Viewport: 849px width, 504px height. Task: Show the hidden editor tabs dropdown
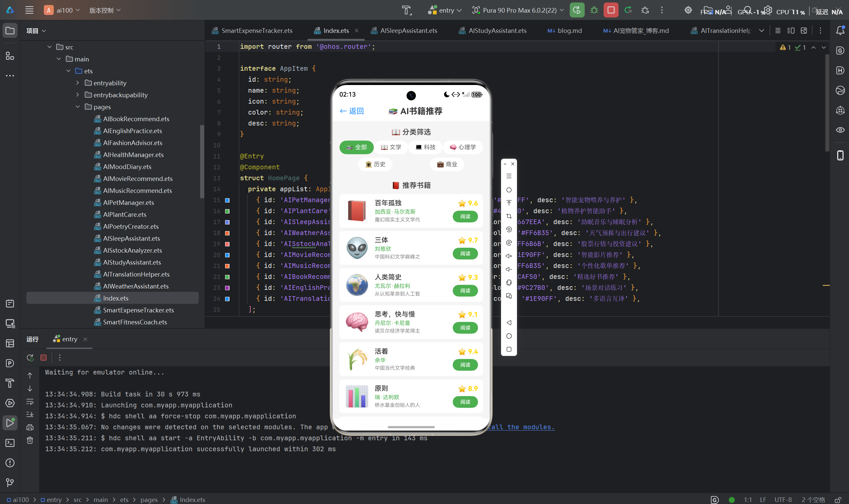point(762,31)
